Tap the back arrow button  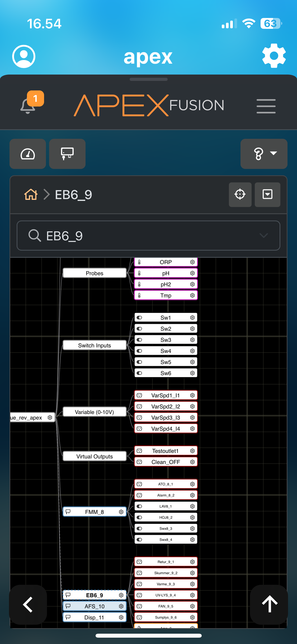tap(28, 604)
